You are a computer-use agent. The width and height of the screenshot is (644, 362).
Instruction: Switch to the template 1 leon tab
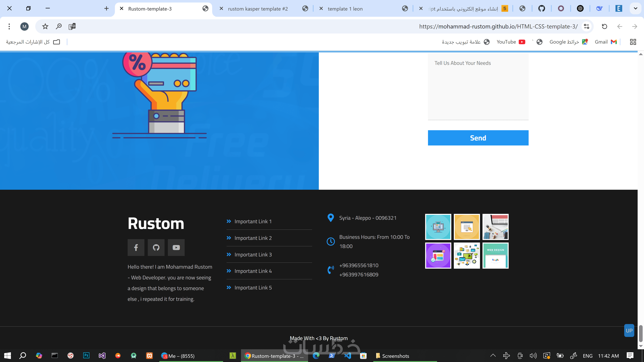coord(345,9)
